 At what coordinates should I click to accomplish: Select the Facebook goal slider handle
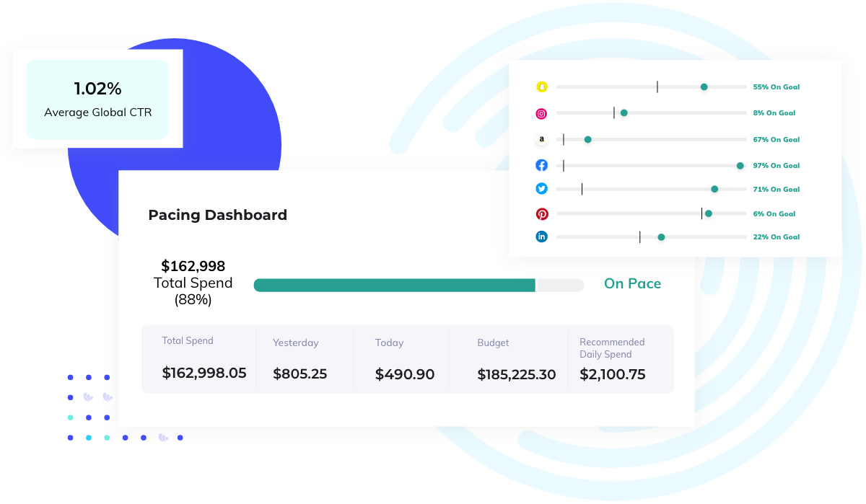point(740,166)
